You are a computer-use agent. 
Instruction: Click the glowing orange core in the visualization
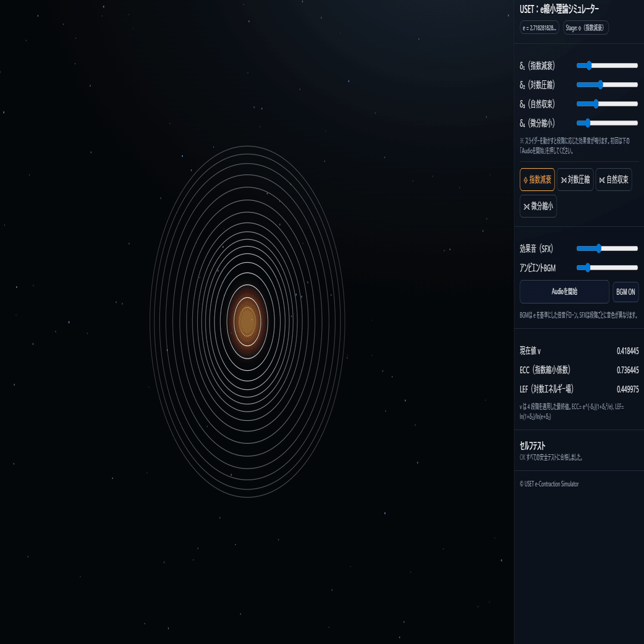pos(247,321)
